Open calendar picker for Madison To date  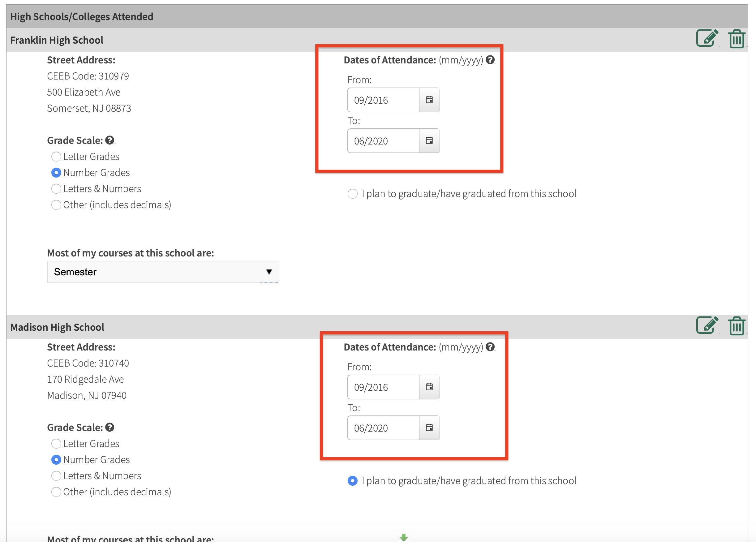[x=429, y=428]
